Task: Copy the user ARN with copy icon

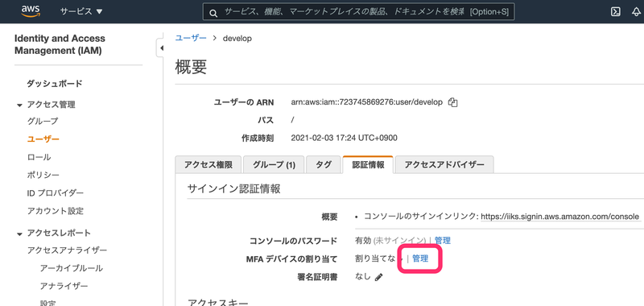Action: click(452, 102)
